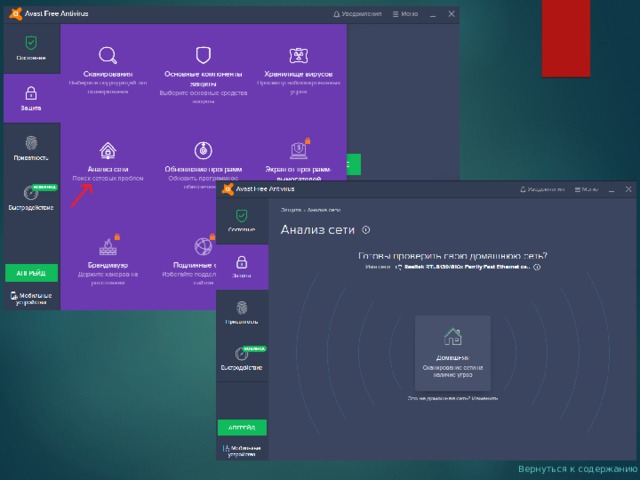This screenshot has width=640, height=480.
Task: Open Мобильные устройства in front window sidebar
Action: [242, 451]
